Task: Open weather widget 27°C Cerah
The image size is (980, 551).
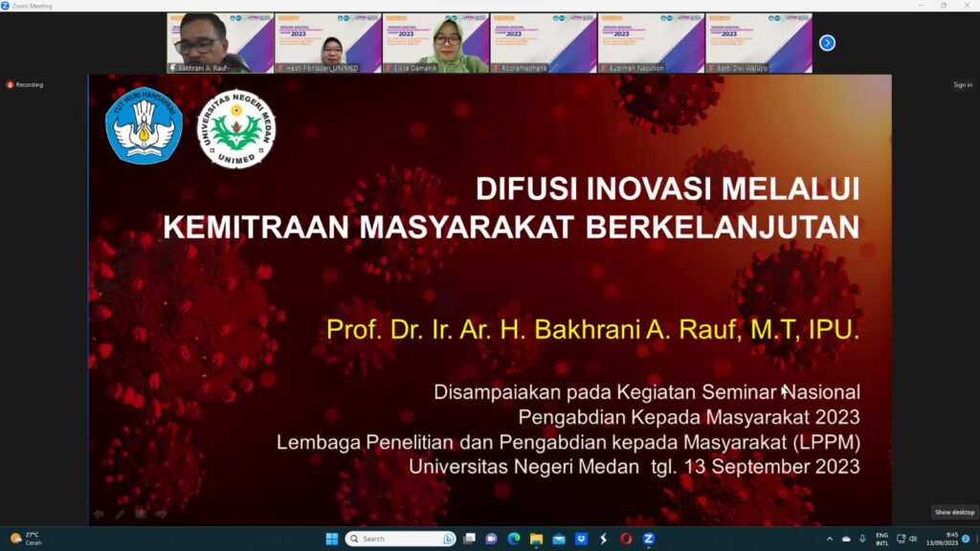Action: [x=26, y=539]
